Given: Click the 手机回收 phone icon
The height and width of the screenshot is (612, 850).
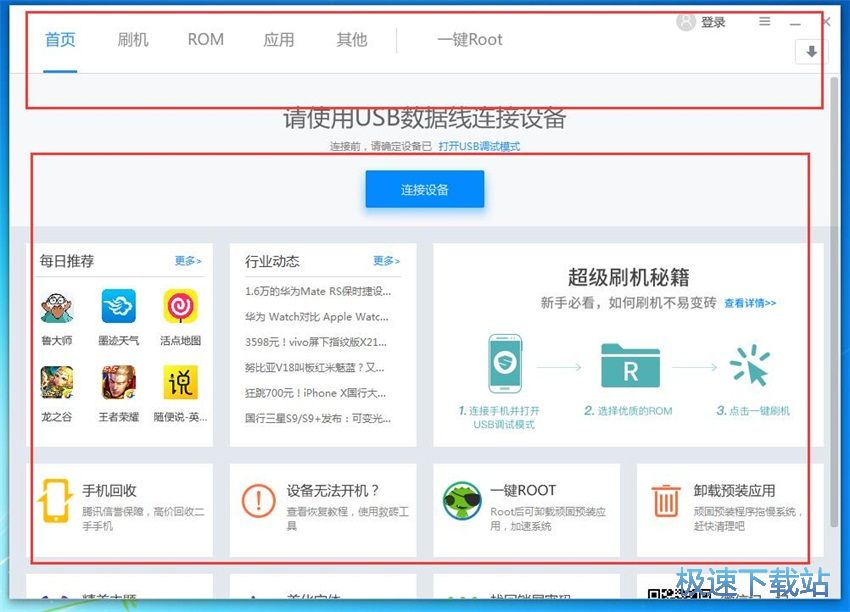Looking at the screenshot, I should click(x=55, y=501).
